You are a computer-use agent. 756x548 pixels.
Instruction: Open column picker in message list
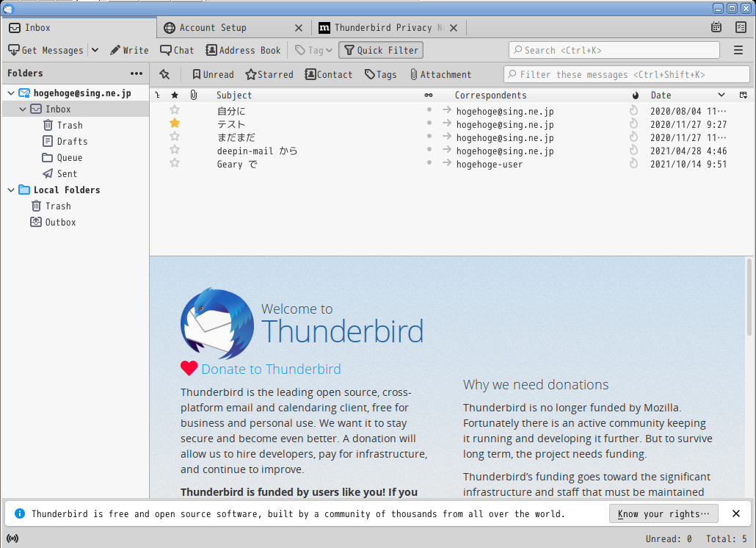coord(744,95)
